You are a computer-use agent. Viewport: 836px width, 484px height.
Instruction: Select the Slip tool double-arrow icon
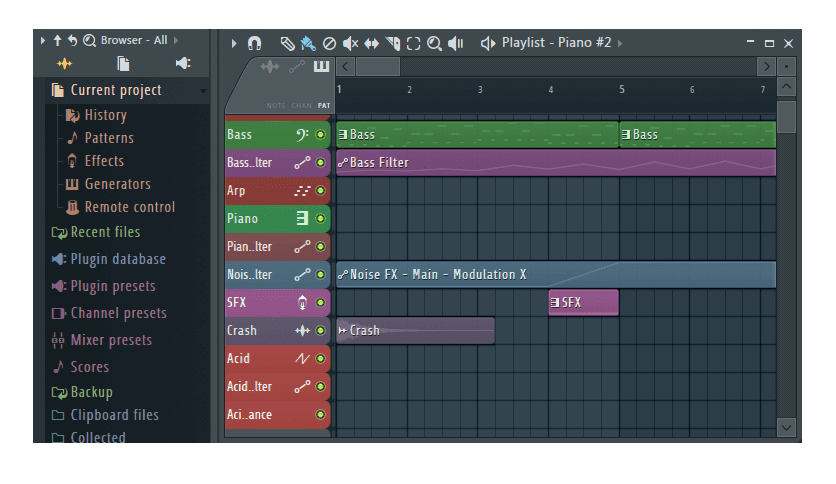pos(371,43)
